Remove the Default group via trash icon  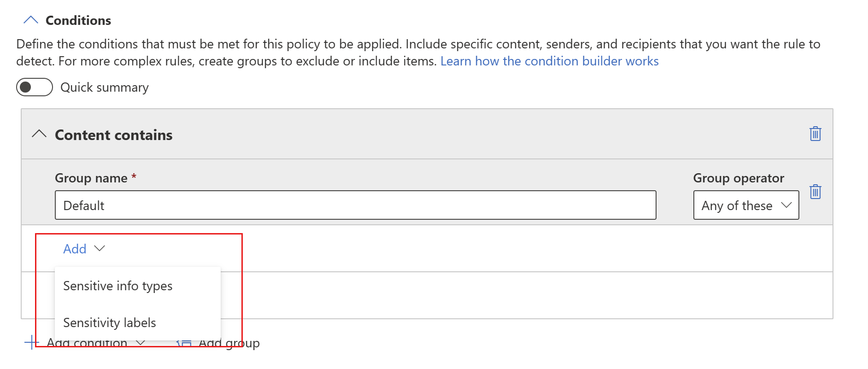[815, 192]
